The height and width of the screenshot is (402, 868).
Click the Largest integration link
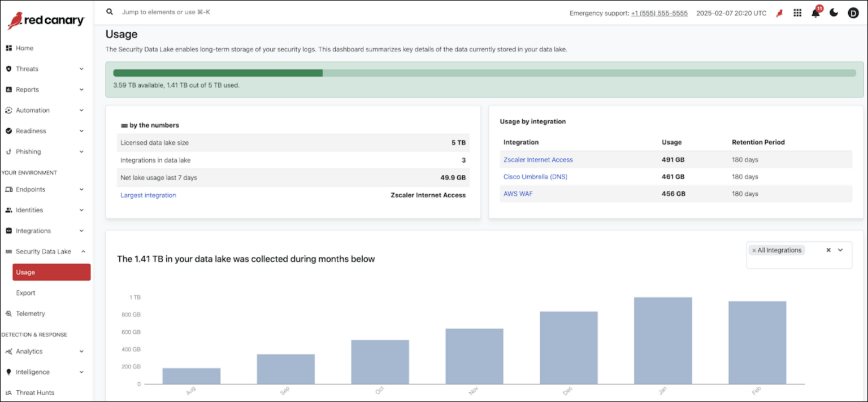[148, 195]
